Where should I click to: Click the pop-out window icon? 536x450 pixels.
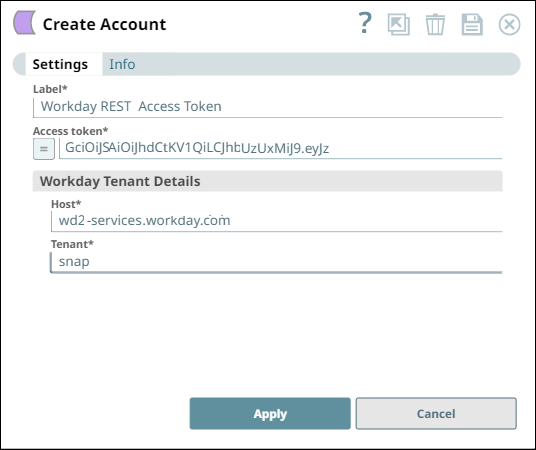[399, 24]
